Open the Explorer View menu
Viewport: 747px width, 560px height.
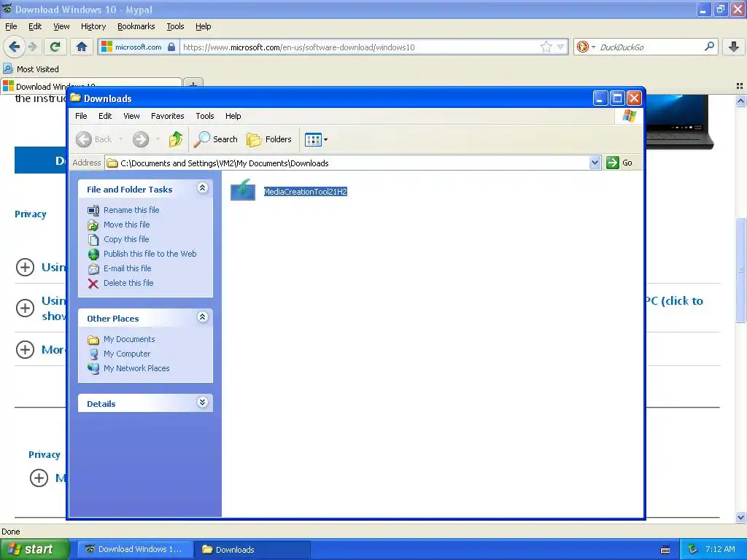coord(131,116)
